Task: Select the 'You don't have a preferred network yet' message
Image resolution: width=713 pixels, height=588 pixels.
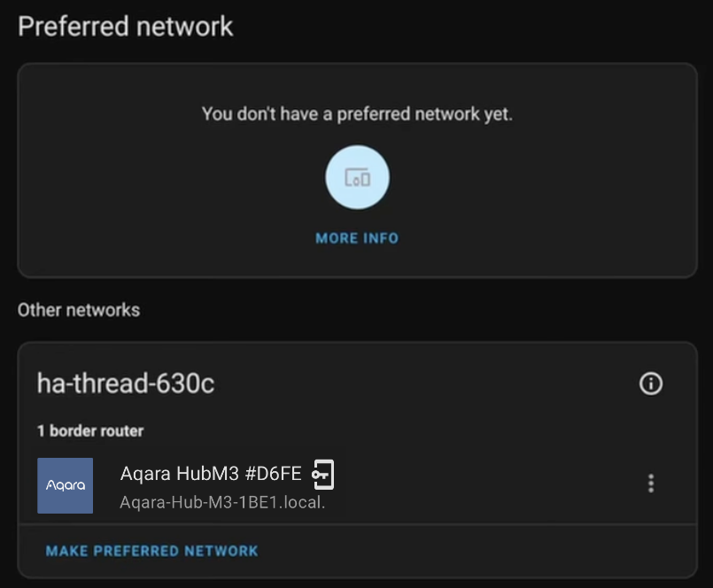Action: pyautogui.click(x=357, y=114)
